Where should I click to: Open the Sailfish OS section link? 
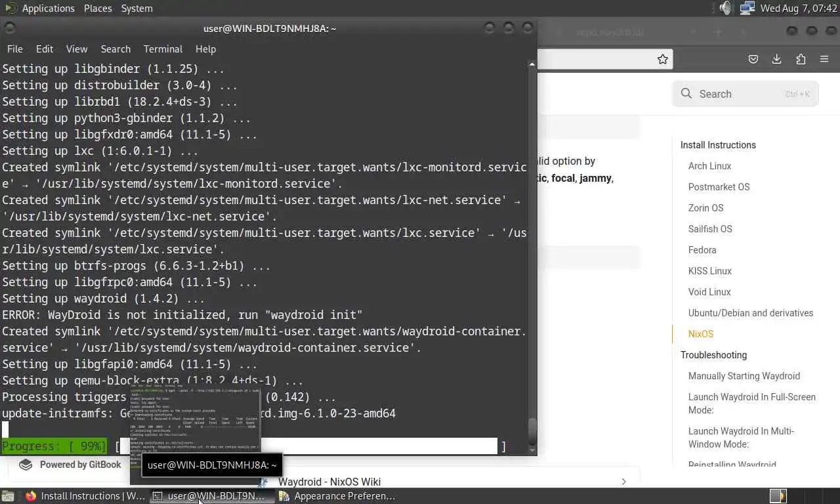click(710, 229)
